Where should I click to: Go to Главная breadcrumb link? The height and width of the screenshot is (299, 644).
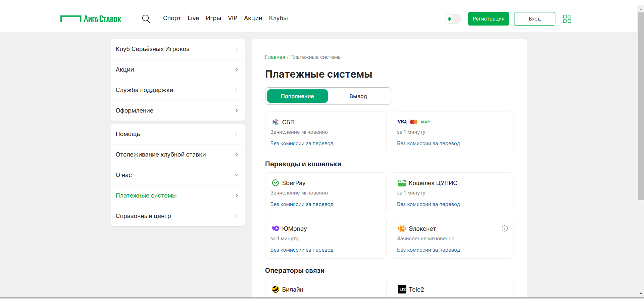click(x=275, y=57)
